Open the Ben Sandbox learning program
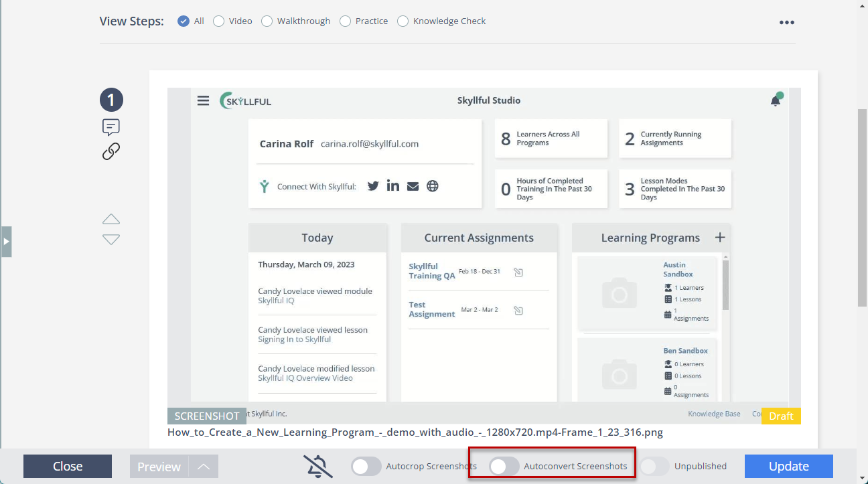 click(x=685, y=351)
